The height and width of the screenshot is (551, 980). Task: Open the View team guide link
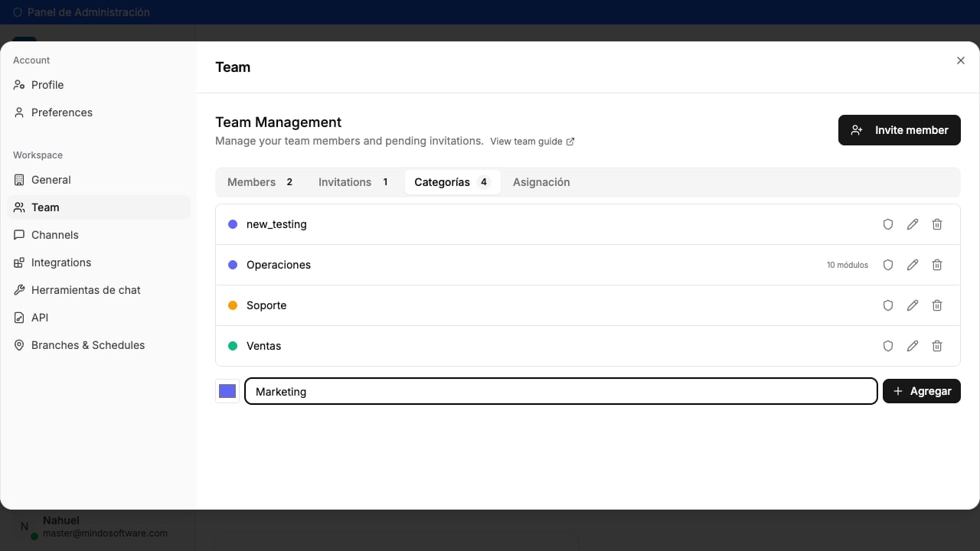click(532, 142)
